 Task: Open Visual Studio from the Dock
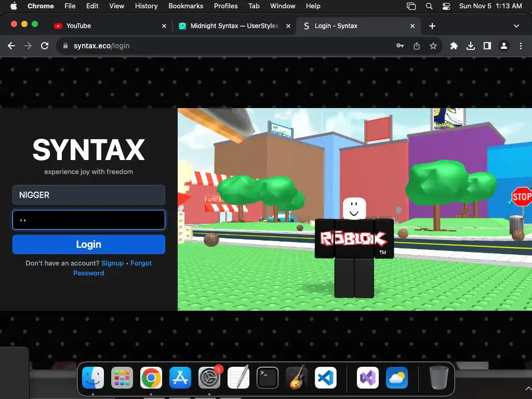pos(368,378)
